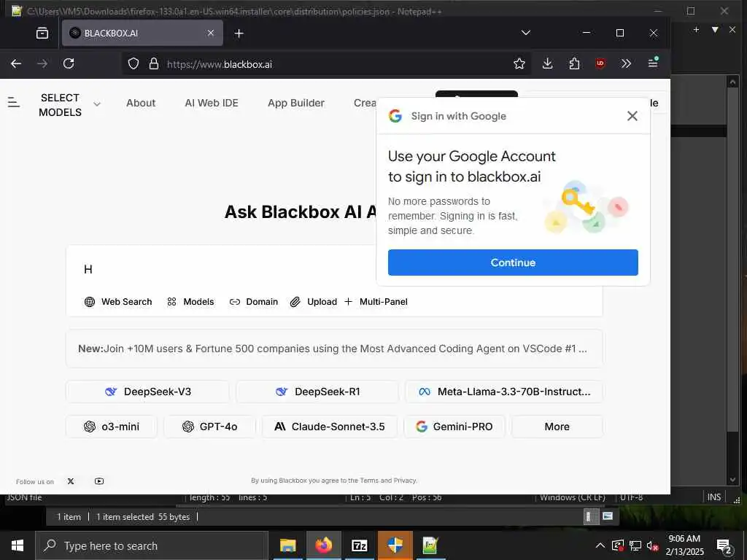The width and height of the screenshot is (747, 560).
Task: Show hidden system tray icons
Action: pos(600,545)
